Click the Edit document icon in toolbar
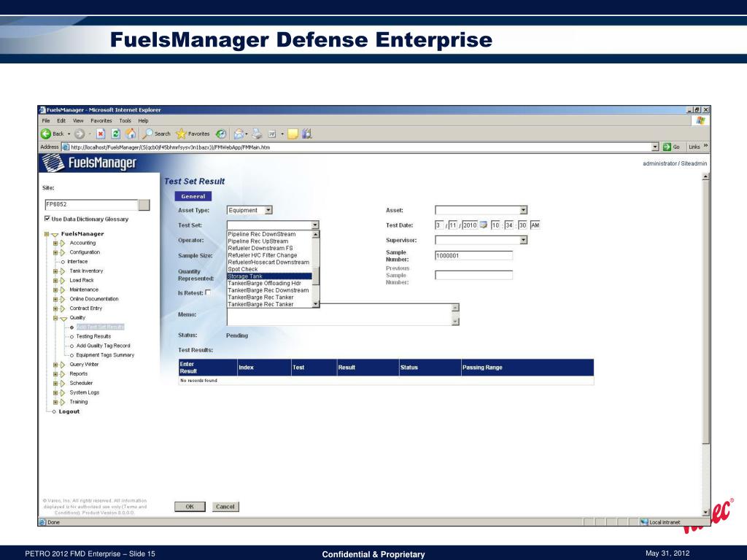The image size is (747, 560). [x=272, y=134]
